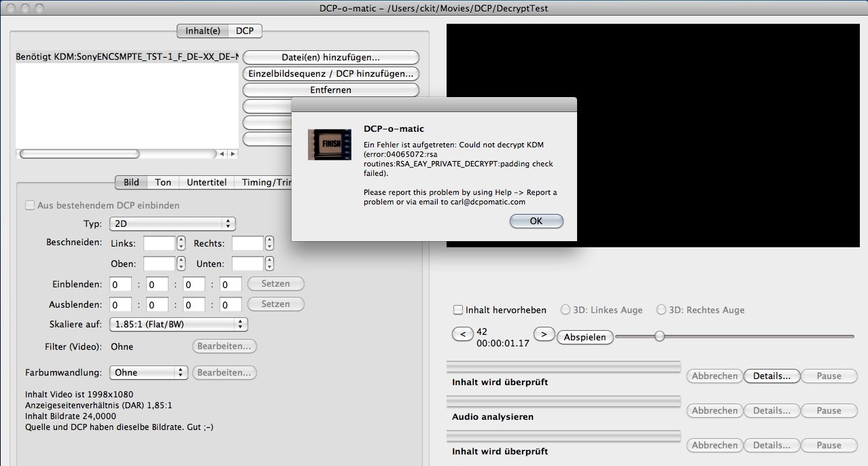Click the content list horizontal scrollbar
This screenshot has height=466, width=868.
(80, 154)
